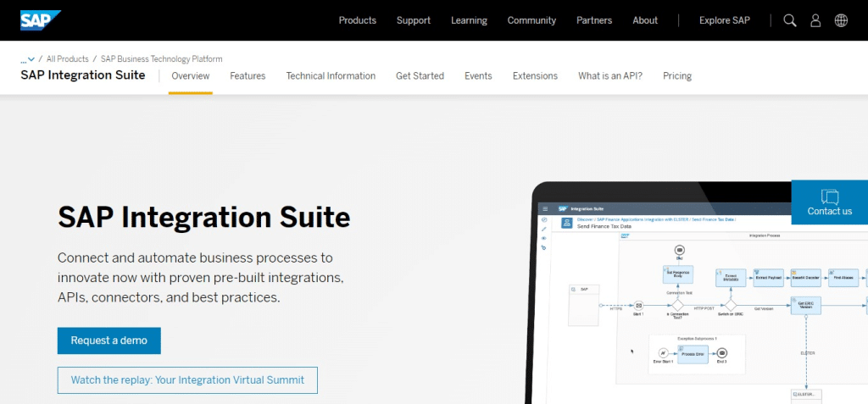Open the user account profile icon
Screen dimensions: 868x404
(x=815, y=20)
